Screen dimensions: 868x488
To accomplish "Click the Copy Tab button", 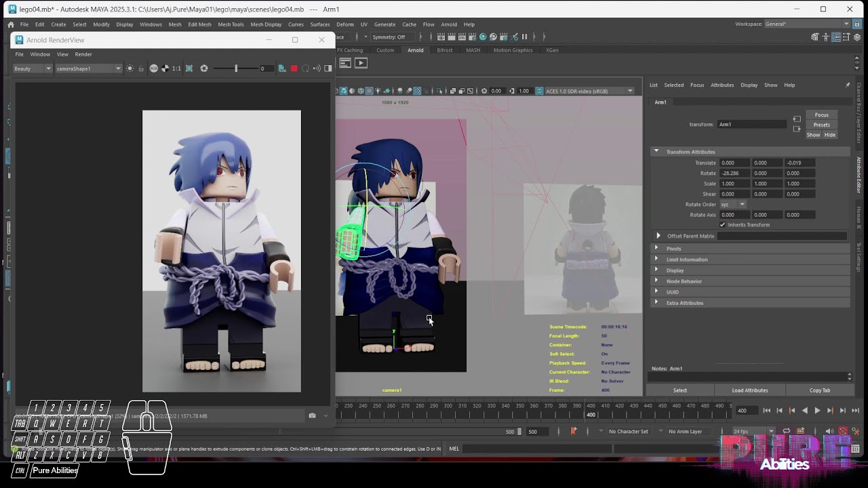I will [820, 390].
